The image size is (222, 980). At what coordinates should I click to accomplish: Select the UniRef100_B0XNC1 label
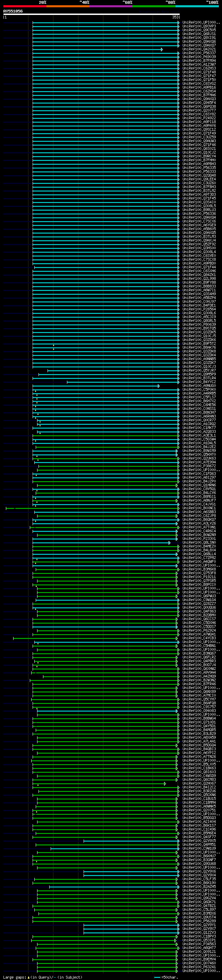(199, 508)
